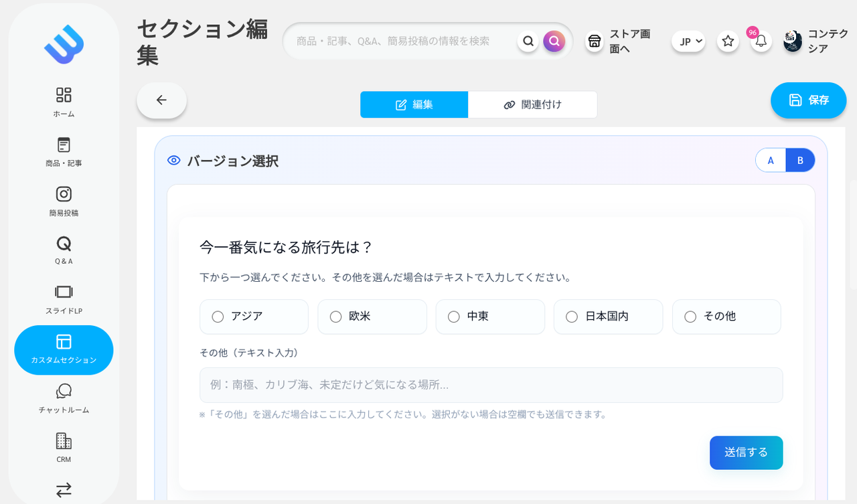Screen dimensions: 857x504
Task: Click the 保存 save button
Action: (x=808, y=100)
